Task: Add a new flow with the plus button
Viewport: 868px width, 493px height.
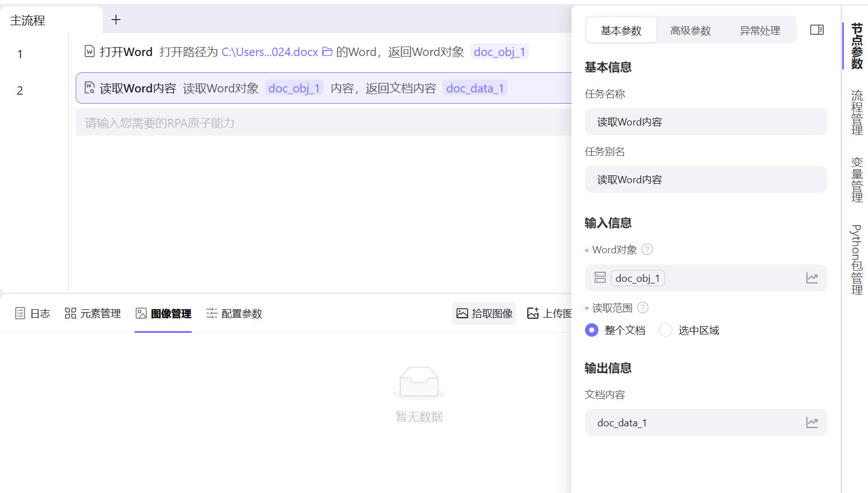Action: [115, 20]
